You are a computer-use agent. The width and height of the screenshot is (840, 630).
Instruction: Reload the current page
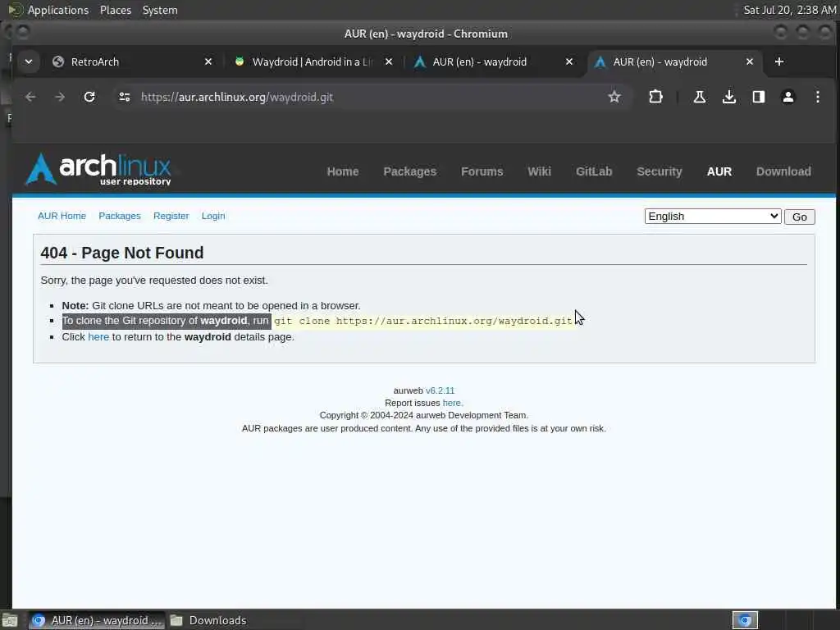[89, 97]
